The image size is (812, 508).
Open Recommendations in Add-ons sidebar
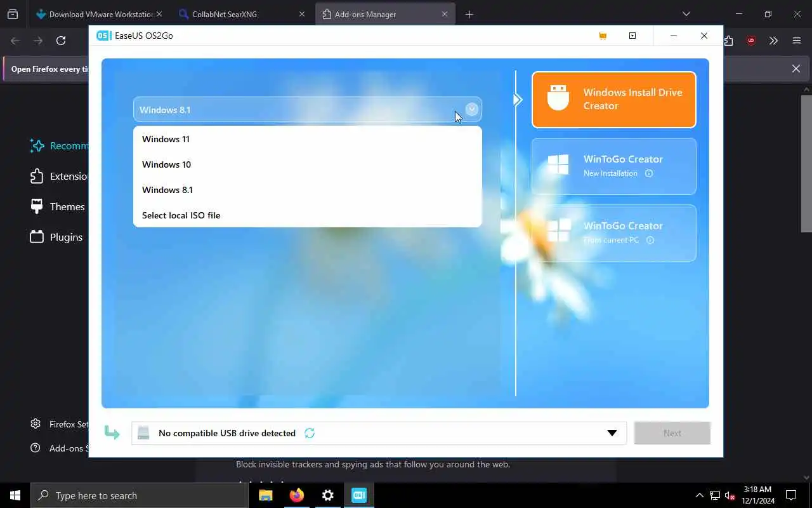click(x=58, y=145)
